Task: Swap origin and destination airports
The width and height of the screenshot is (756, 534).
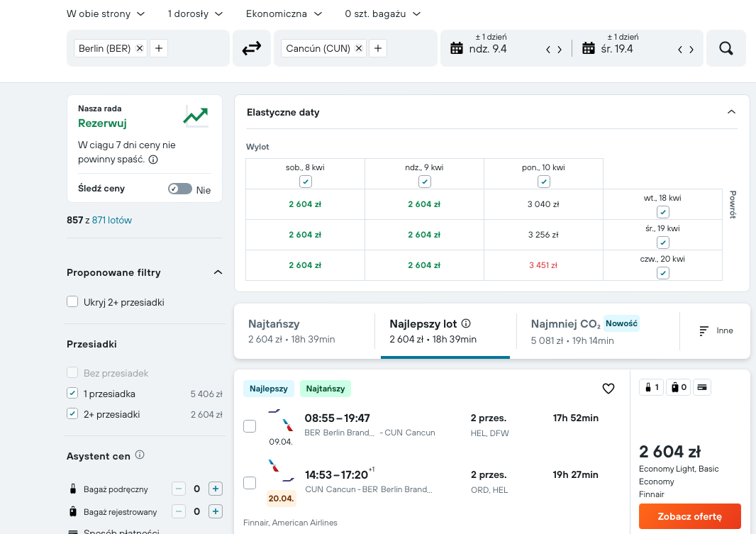Action: coord(251,48)
